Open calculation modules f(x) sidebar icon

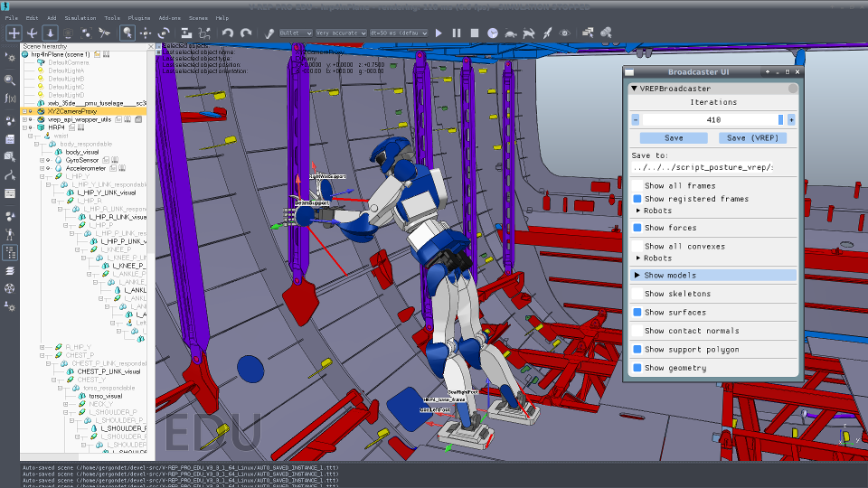point(10,97)
